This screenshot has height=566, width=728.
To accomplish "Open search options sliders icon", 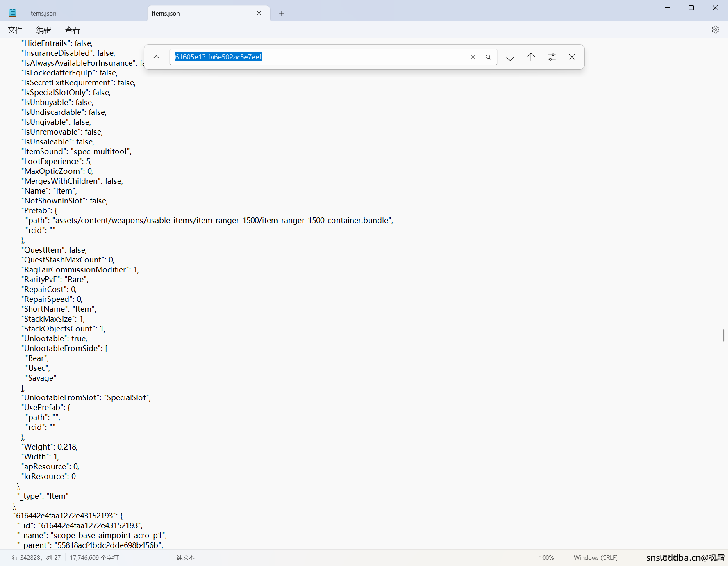I will click(552, 57).
